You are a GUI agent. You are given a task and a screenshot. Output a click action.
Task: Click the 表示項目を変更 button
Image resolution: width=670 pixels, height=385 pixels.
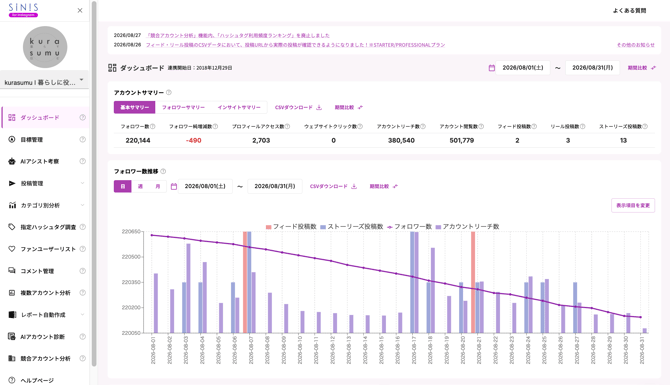coord(633,205)
